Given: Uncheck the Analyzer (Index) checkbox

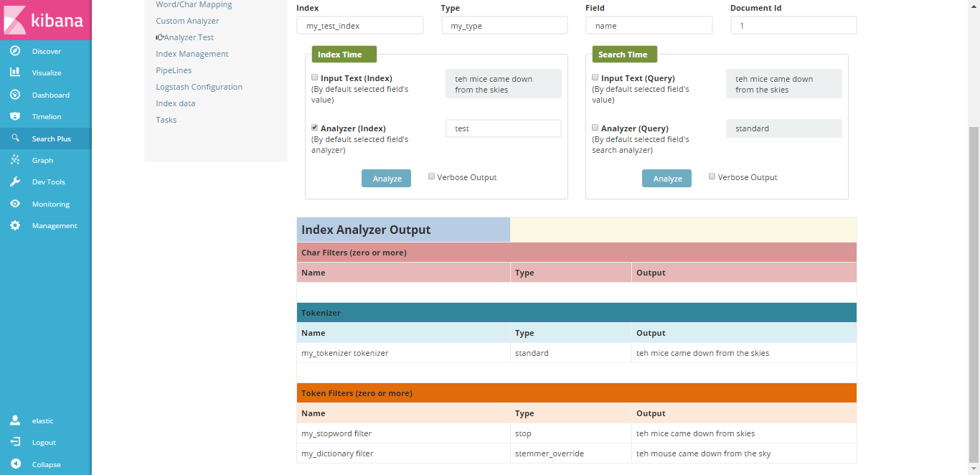Looking at the screenshot, I should [x=314, y=128].
